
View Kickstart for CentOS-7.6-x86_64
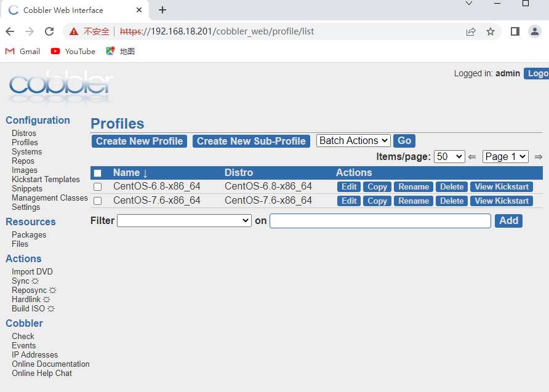tap(502, 201)
